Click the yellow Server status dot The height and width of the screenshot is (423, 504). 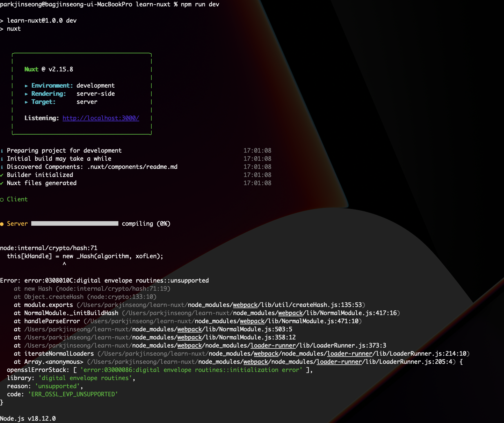tap(2, 224)
